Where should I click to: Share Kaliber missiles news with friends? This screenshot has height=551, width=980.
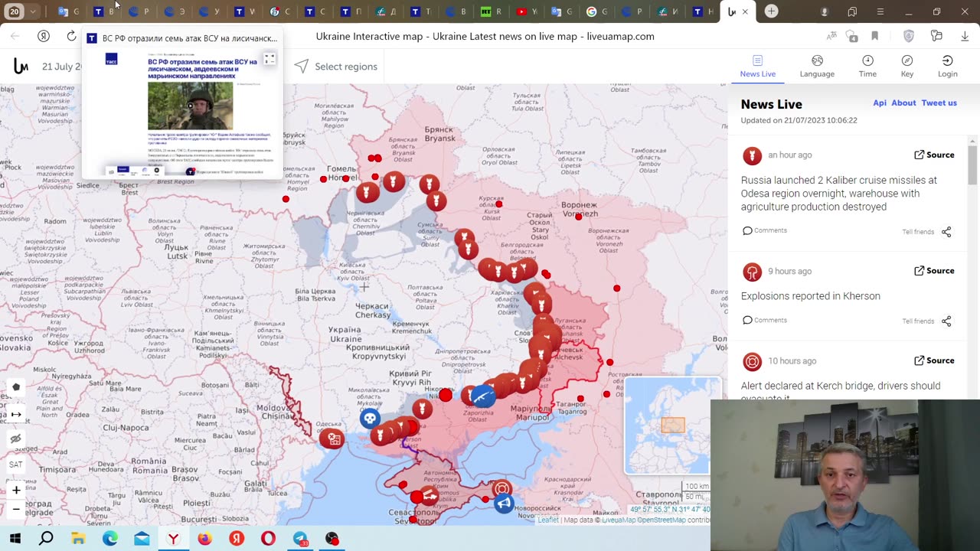click(x=927, y=232)
